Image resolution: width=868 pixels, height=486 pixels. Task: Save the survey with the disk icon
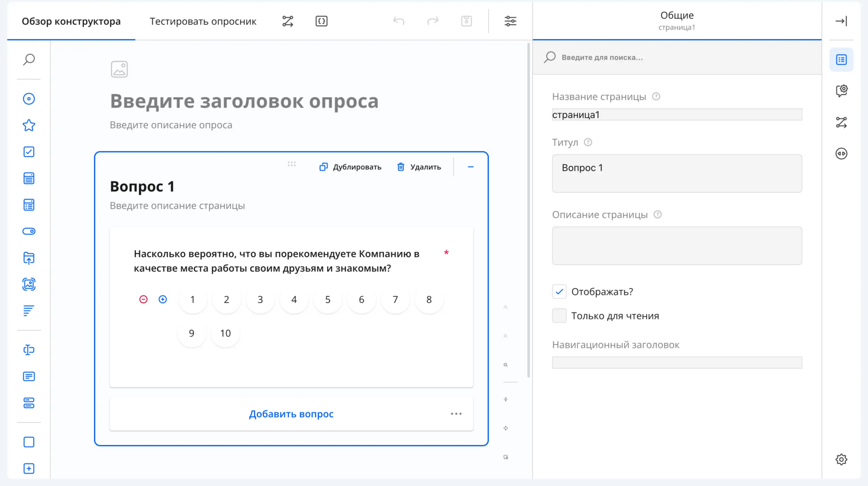click(x=467, y=21)
